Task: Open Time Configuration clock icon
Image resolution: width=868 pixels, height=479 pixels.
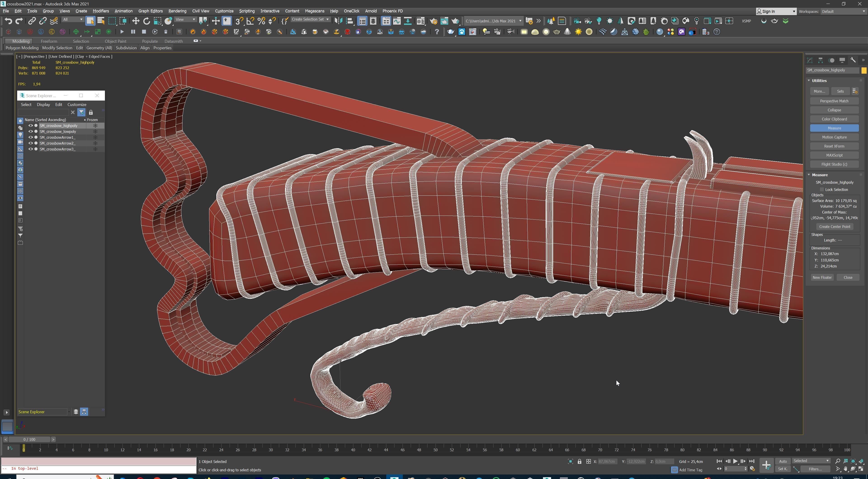Action: click(x=752, y=469)
